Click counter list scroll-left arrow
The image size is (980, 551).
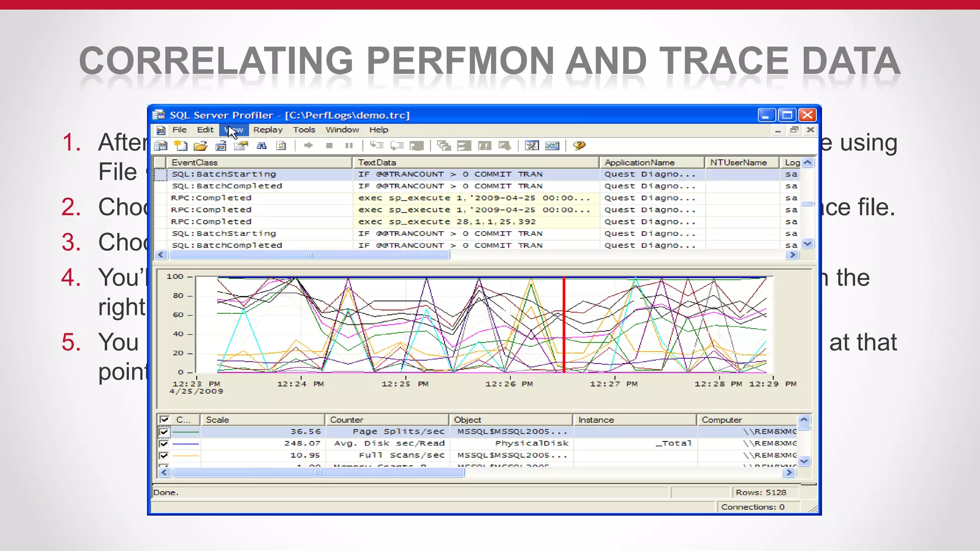pyautogui.click(x=164, y=473)
